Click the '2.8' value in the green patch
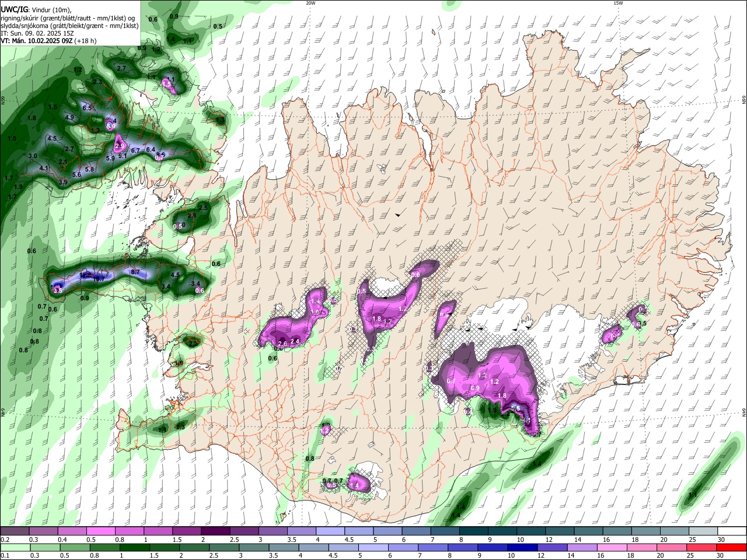 click(191, 216)
